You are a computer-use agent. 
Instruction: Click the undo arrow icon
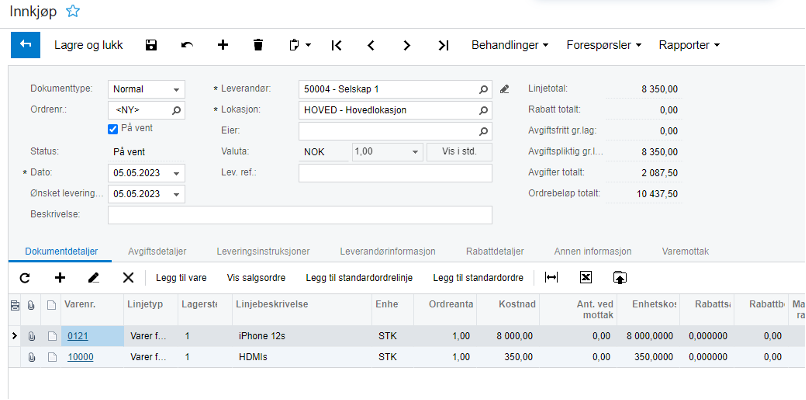pyautogui.click(x=187, y=45)
